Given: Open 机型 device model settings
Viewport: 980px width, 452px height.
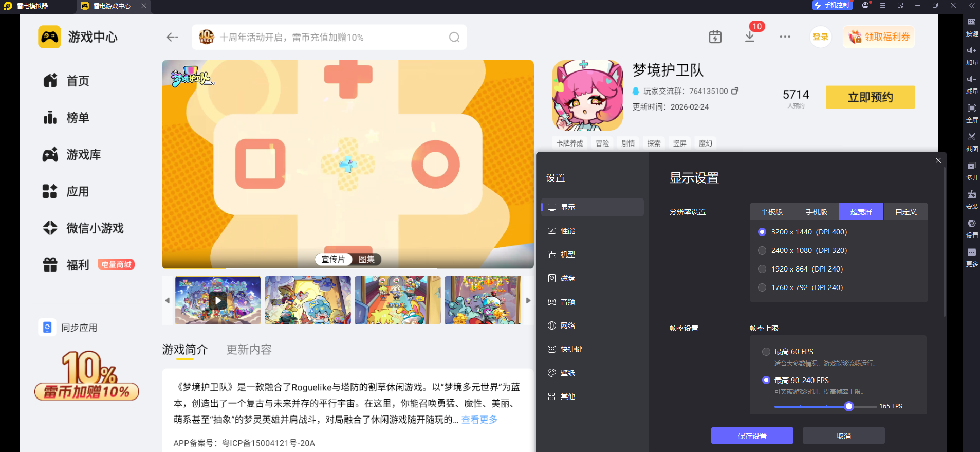Looking at the screenshot, I should [593, 255].
